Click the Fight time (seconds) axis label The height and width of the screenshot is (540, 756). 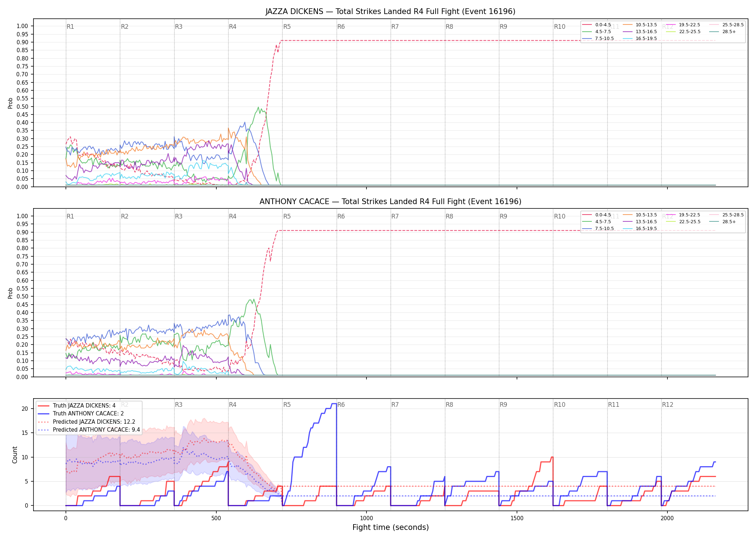coord(391,527)
